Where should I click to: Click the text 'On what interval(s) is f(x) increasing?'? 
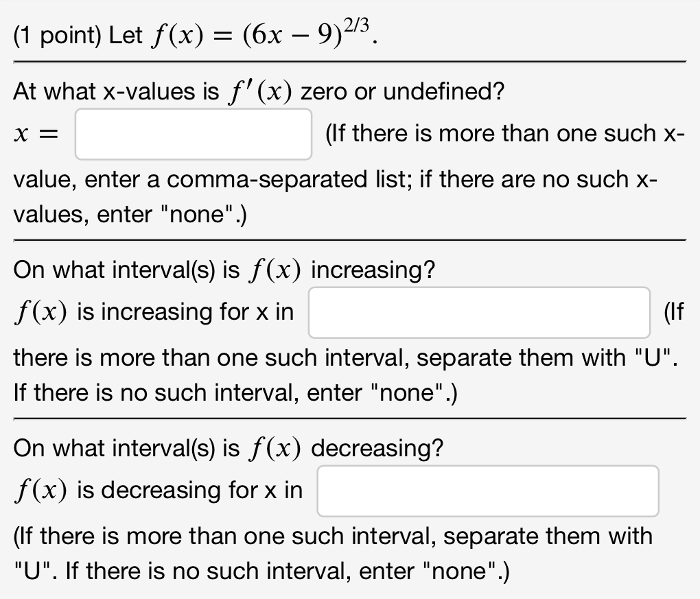tap(223, 269)
